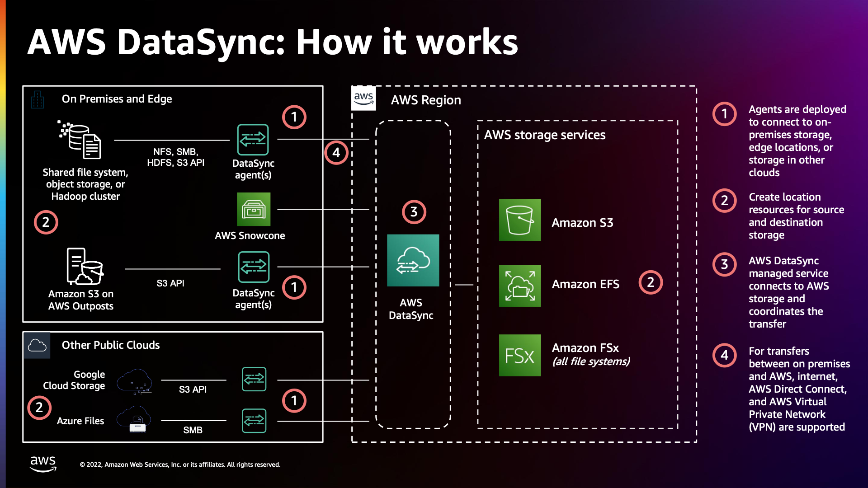Image resolution: width=868 pixels, height=488 pixels.
Task: Click the aws logo at bottom left
Action: (x=43, y=463)
